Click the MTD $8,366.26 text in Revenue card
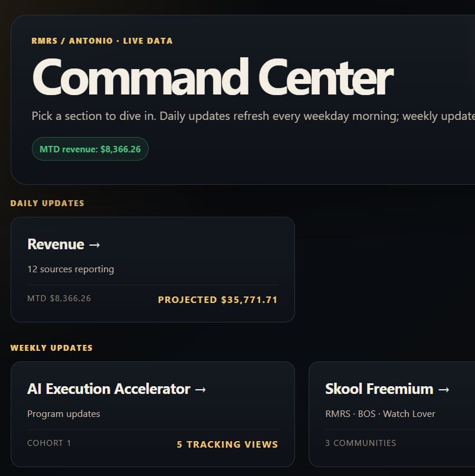 59,298
